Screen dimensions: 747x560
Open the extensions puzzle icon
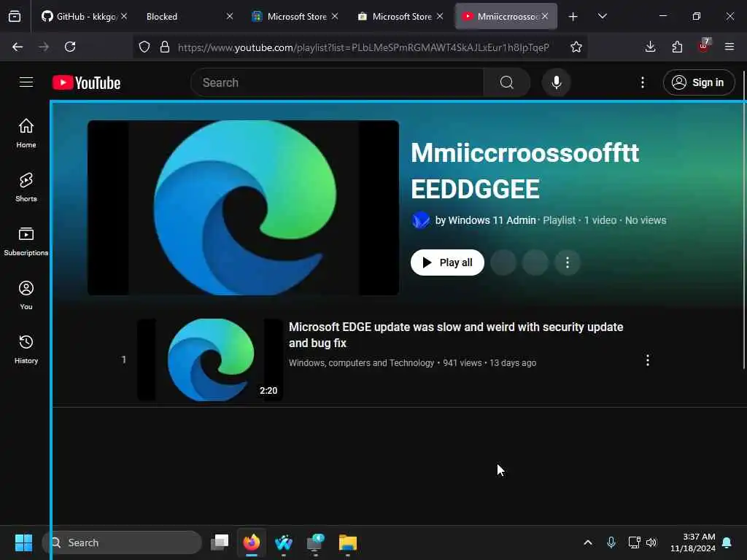pos(677,47)
